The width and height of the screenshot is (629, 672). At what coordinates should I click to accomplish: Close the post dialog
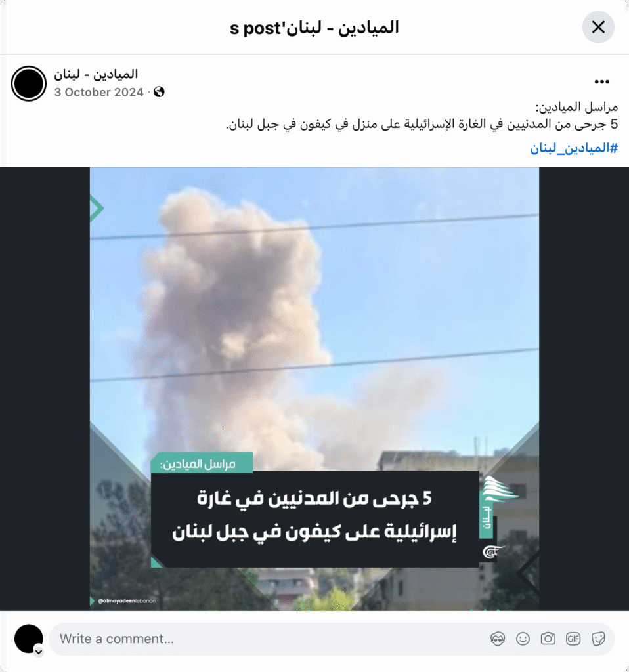point(598,27)
